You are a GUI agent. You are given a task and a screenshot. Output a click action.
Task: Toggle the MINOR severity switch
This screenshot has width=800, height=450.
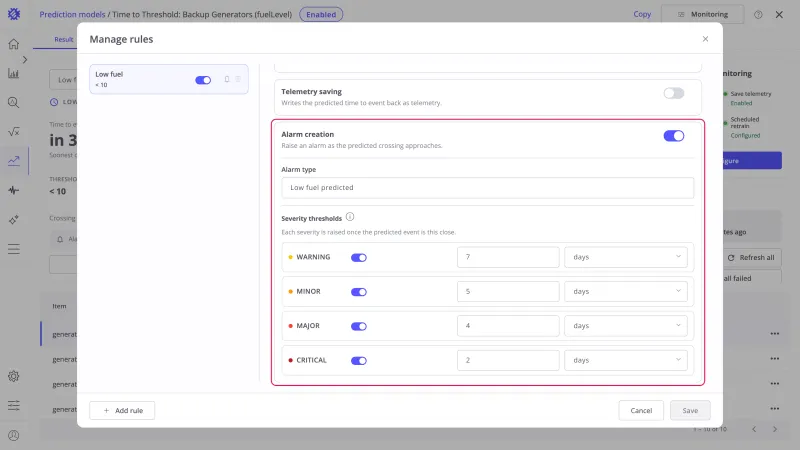pyautogui.click(x=359, y=292)
